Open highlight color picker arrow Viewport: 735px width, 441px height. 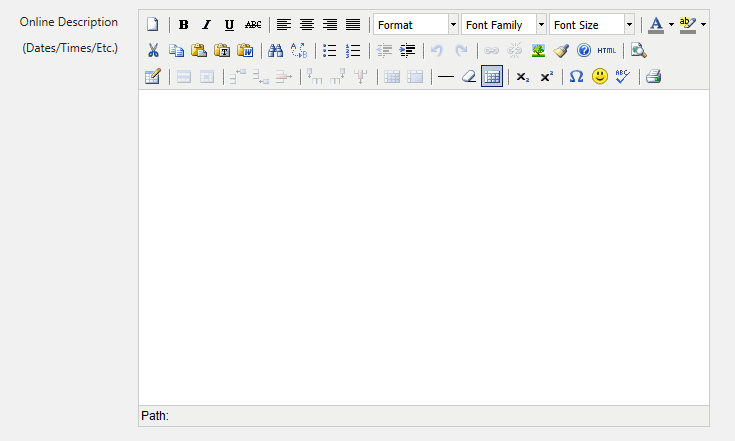[x=703, y=24]
